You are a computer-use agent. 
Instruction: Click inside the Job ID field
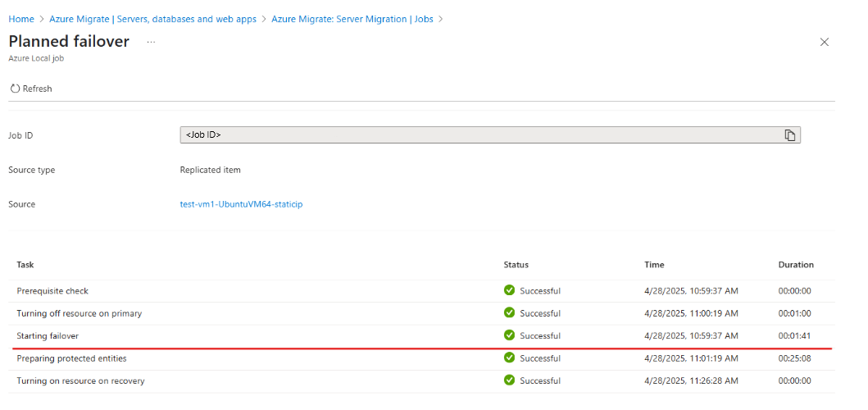click(480, 135)
